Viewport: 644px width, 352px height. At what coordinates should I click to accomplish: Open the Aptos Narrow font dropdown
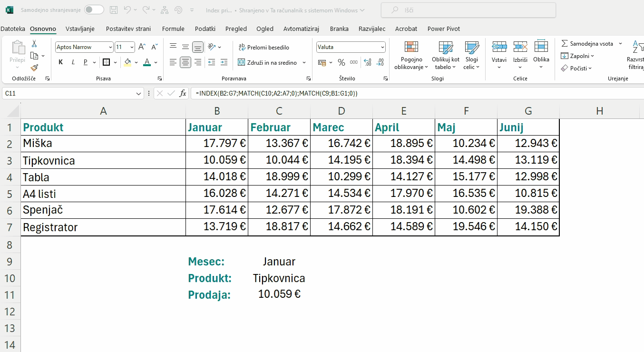click(110, 47)
